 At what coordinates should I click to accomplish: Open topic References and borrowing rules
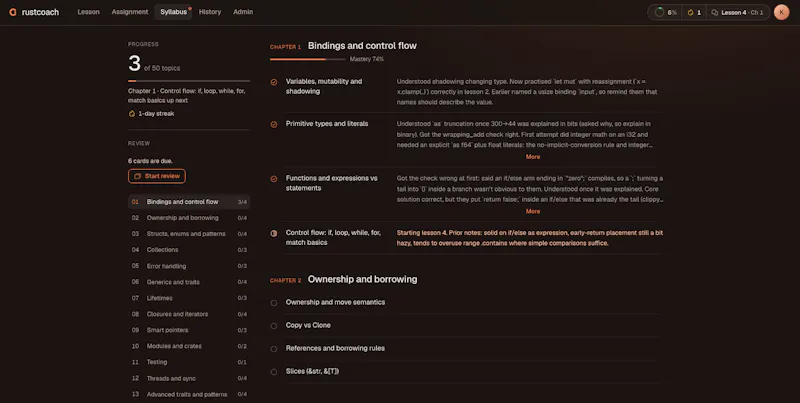tap(335, 348)
